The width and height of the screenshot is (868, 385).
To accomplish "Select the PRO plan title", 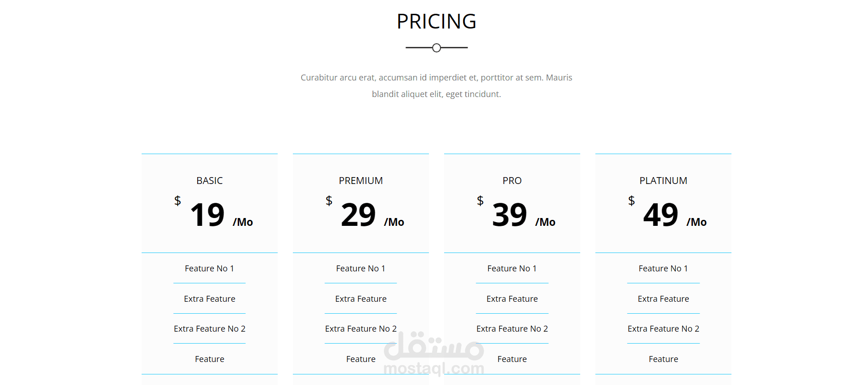I will click(x=512, y=181).
